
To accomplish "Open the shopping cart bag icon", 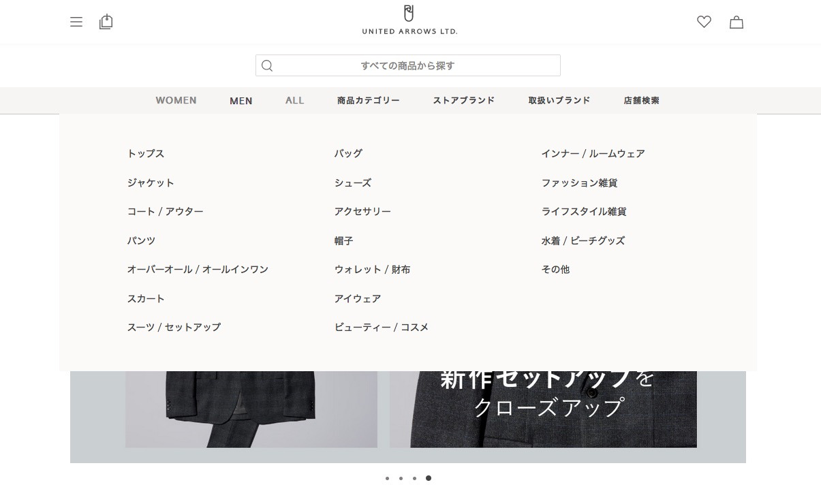I will coord(736,22).
